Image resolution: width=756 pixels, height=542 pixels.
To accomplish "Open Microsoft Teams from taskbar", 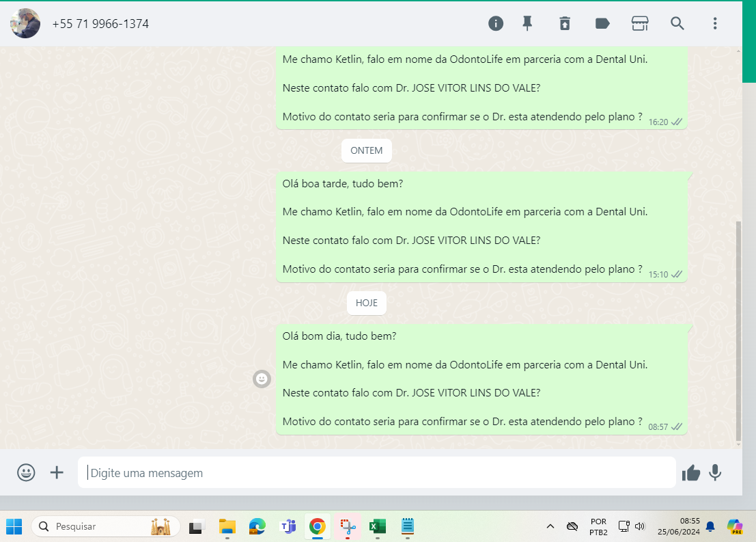I will pyautogui.click(x=288, y=526).
